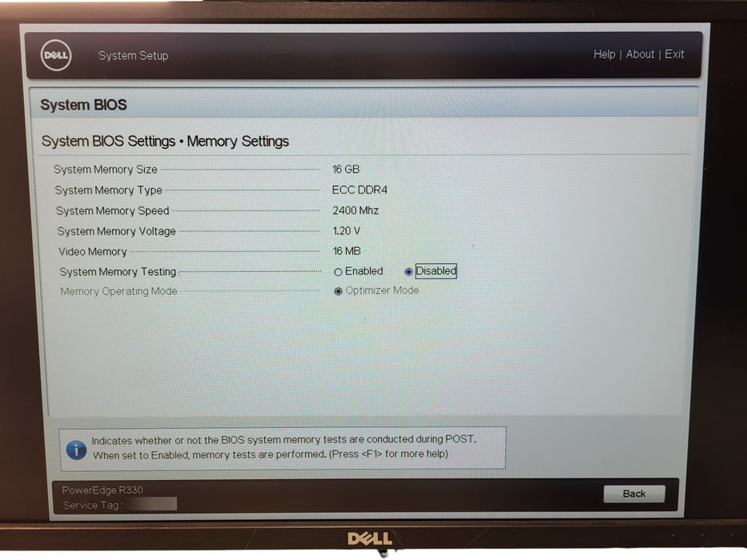Click the System Memory Speed label
This screenshot has height=560, width=747.
click(112, 210)
